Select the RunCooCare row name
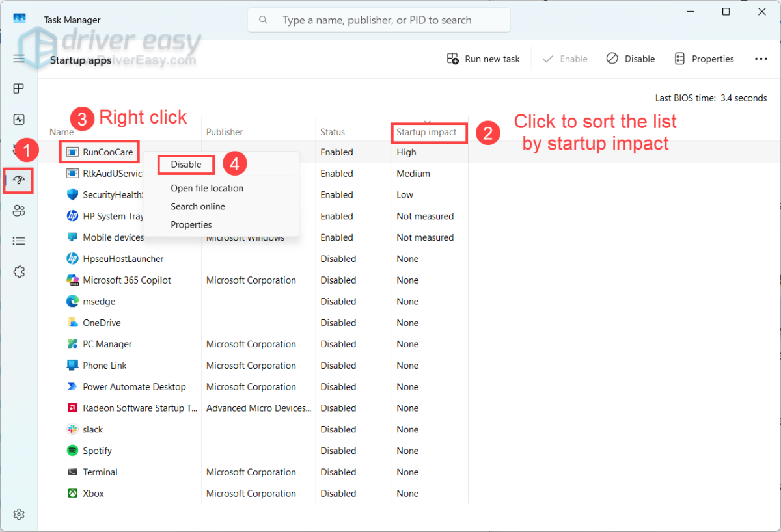 tap(108, 152)
